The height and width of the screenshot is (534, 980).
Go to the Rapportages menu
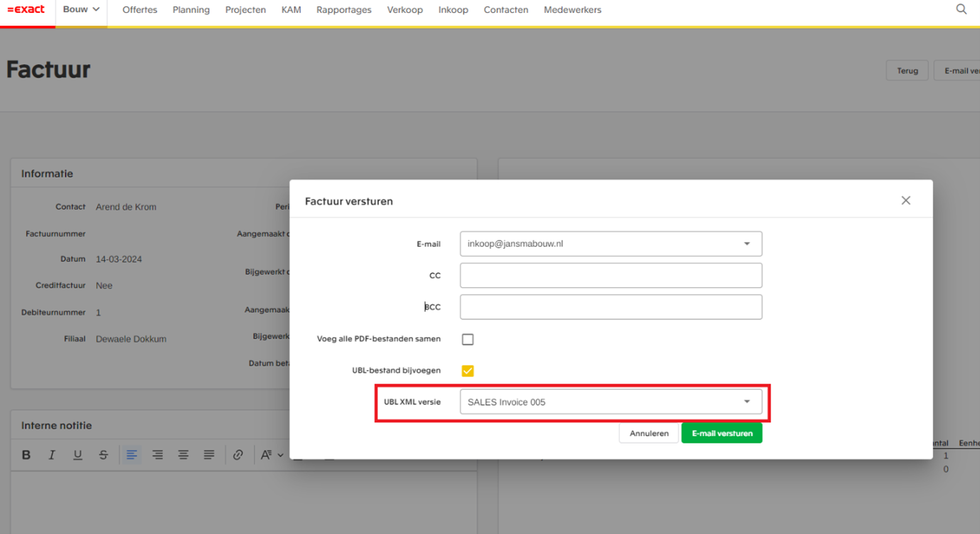pos(344,10)
